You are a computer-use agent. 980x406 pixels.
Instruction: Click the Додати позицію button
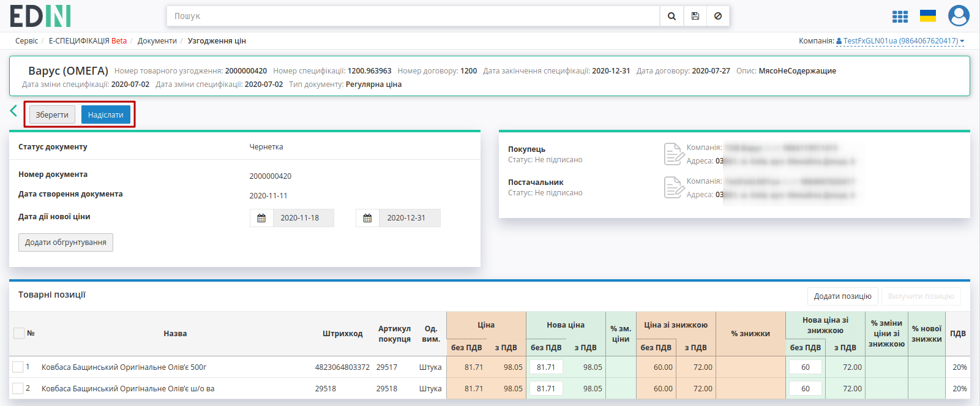coord(842,296)
